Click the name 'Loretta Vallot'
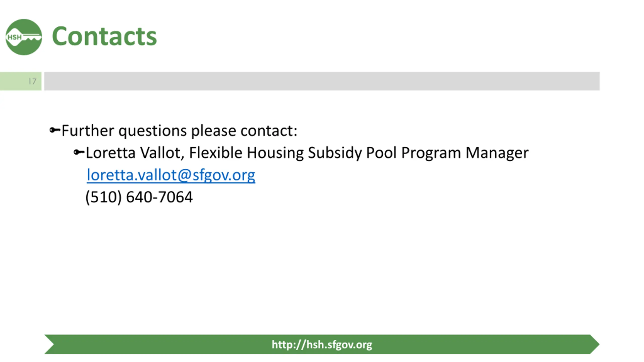Viewport: 644px width, 362px height. [133, 153]
